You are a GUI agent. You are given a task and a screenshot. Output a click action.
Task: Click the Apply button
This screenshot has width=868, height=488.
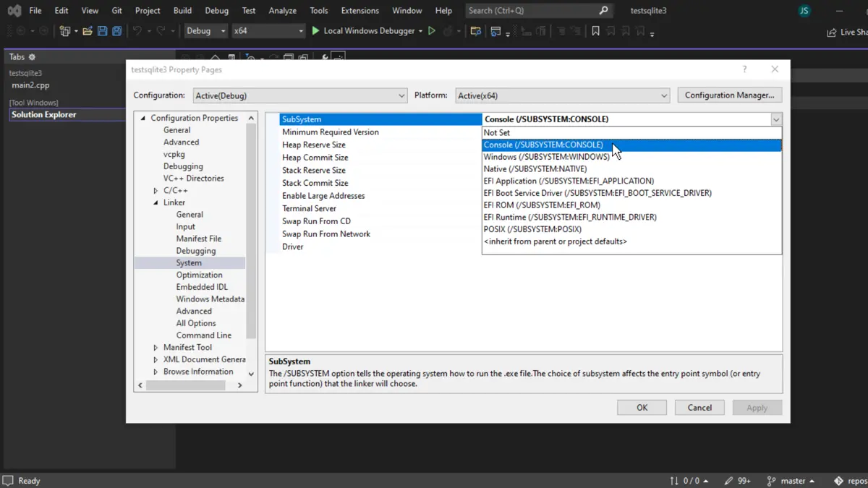[x=757, y=408]
